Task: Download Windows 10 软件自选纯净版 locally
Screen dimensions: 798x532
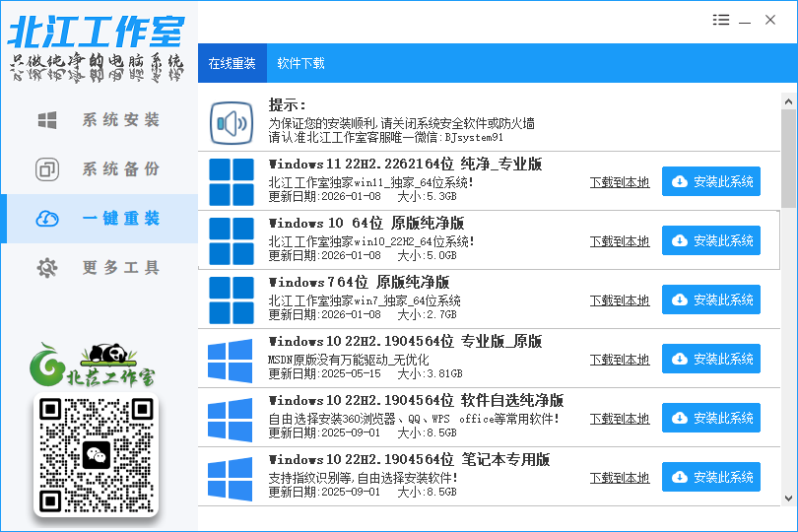Action: pos(620,419)
